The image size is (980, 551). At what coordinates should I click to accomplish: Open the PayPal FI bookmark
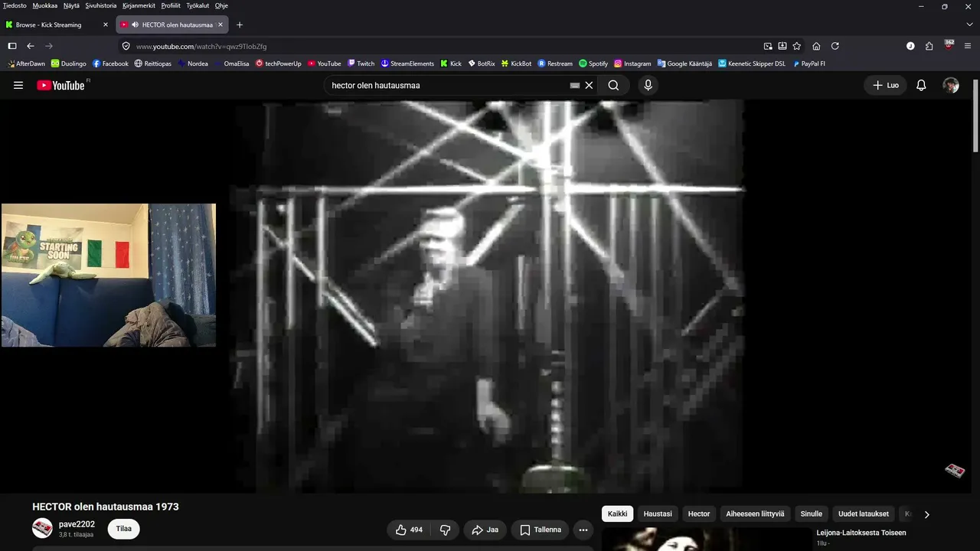click(x=808, y=64)
